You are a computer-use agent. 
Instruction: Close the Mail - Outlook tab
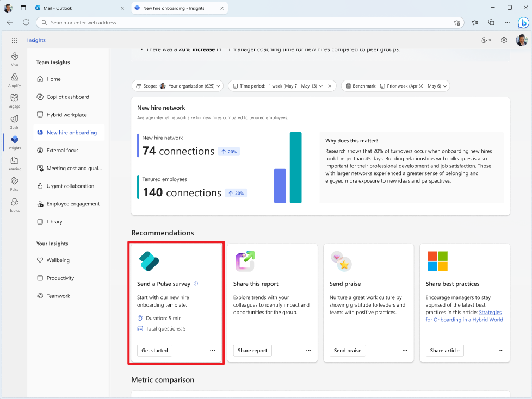tap(122, 8)
